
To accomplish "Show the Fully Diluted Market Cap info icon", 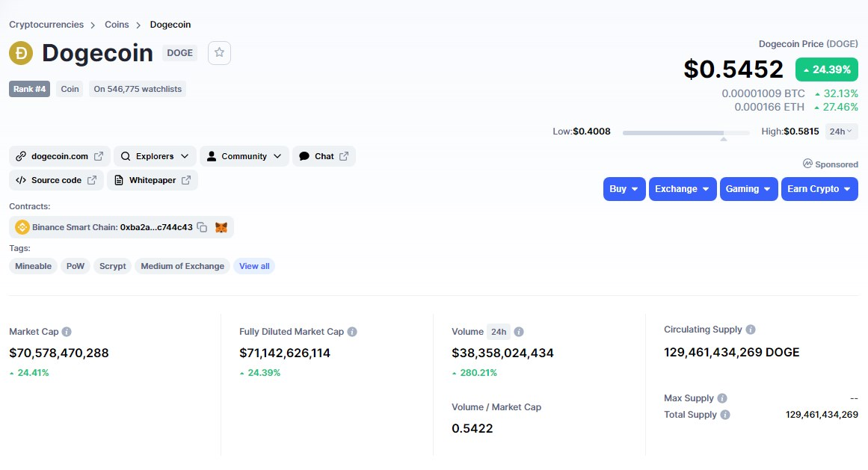I will [352, 332].
